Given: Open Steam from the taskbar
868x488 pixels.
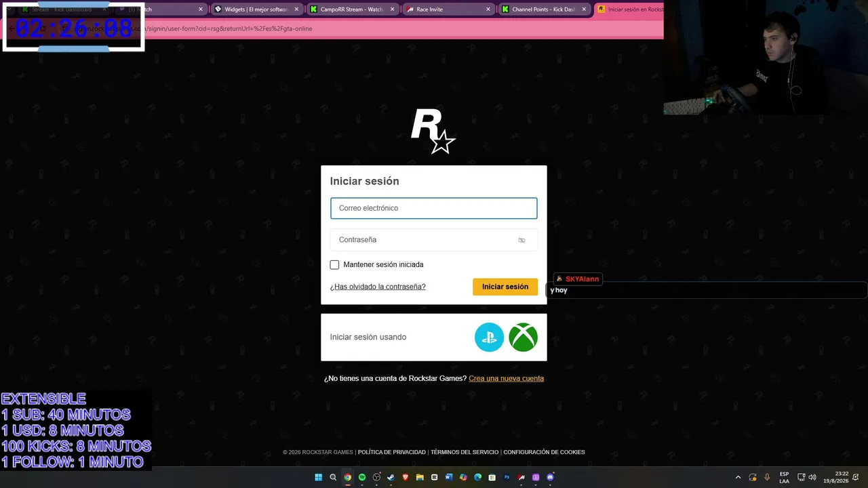Looking at the screenshot, I should 391,477.
